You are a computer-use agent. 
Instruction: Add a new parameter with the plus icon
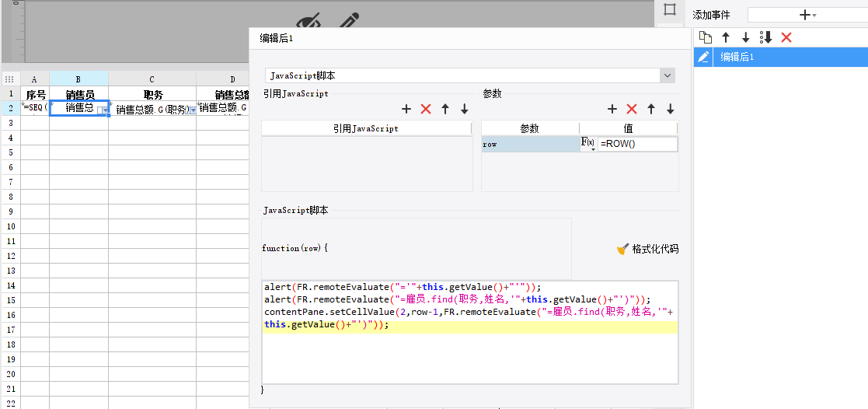[x=612, y=109]
